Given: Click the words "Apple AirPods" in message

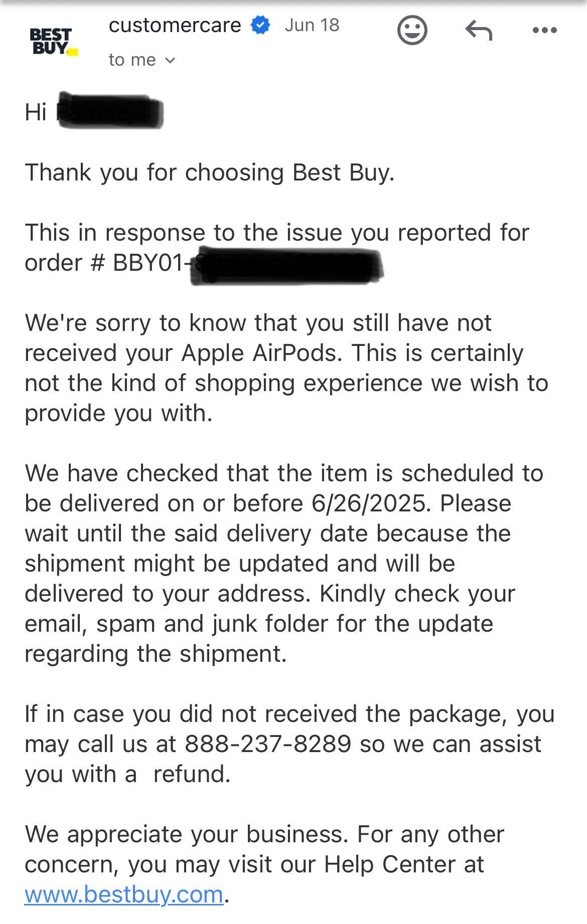Looking at the screenshot, I should pos(261,353).
